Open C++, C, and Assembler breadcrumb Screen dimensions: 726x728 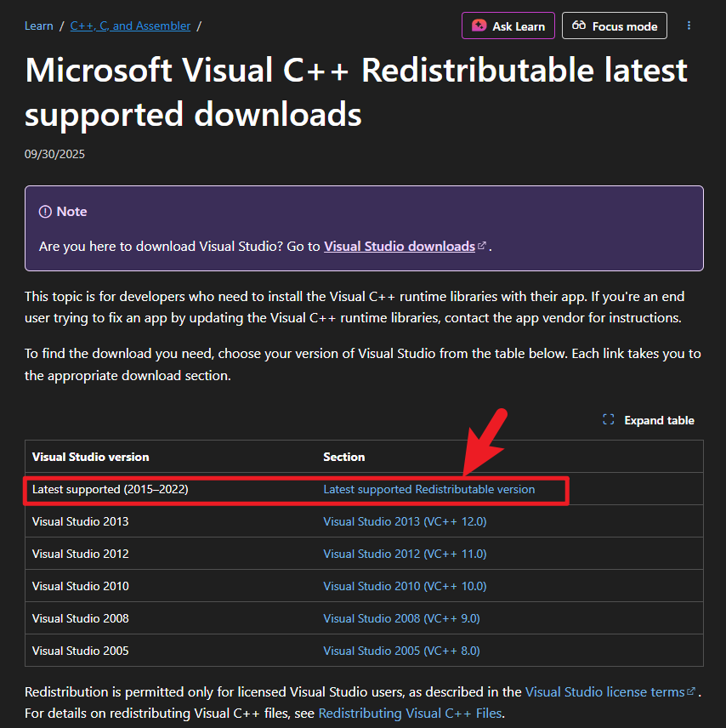[x=130, y=26]
